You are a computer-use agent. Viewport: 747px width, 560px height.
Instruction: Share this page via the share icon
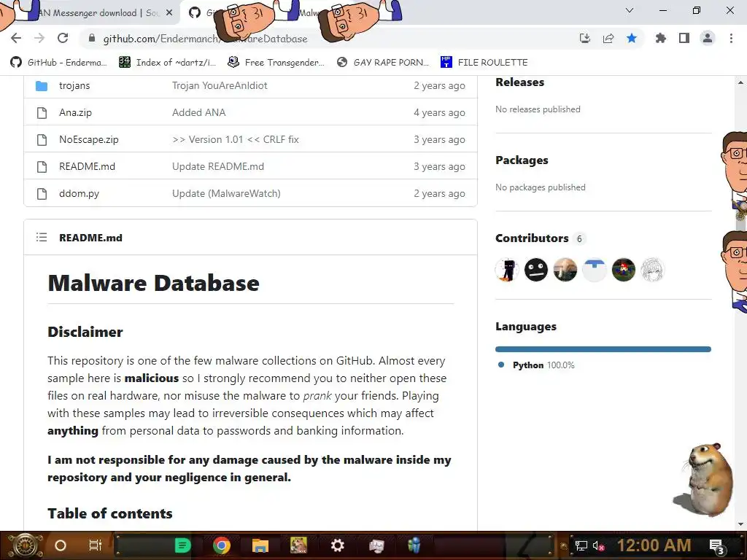pos(608,38)
